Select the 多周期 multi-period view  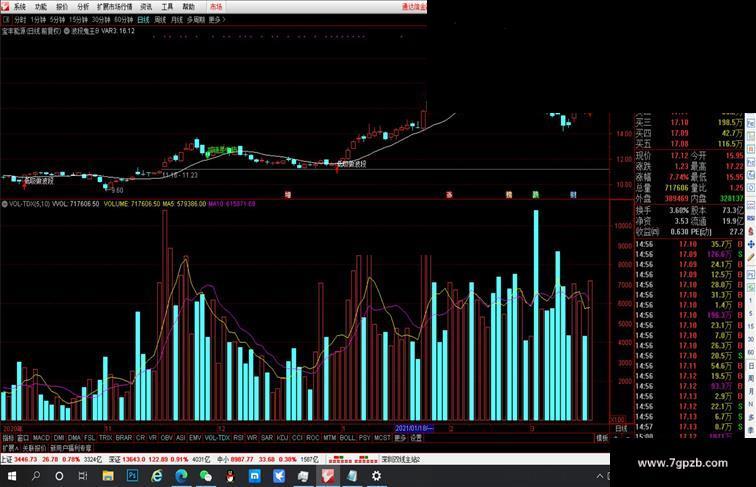196,20
